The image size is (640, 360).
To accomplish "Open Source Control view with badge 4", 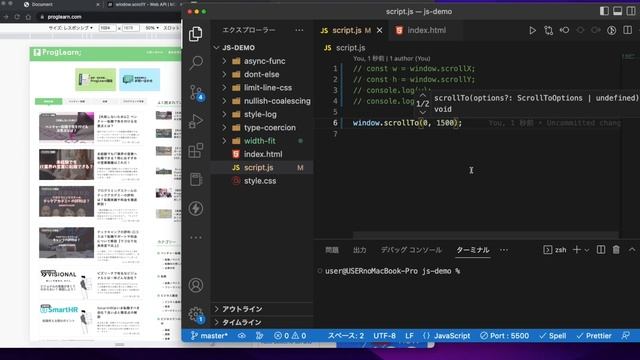I will point(196,92).
